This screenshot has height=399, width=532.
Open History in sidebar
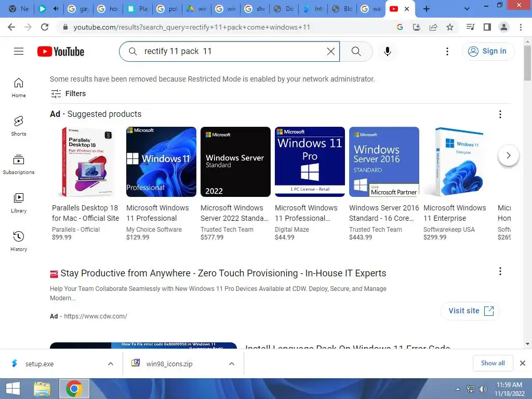[x=19, y=241]
